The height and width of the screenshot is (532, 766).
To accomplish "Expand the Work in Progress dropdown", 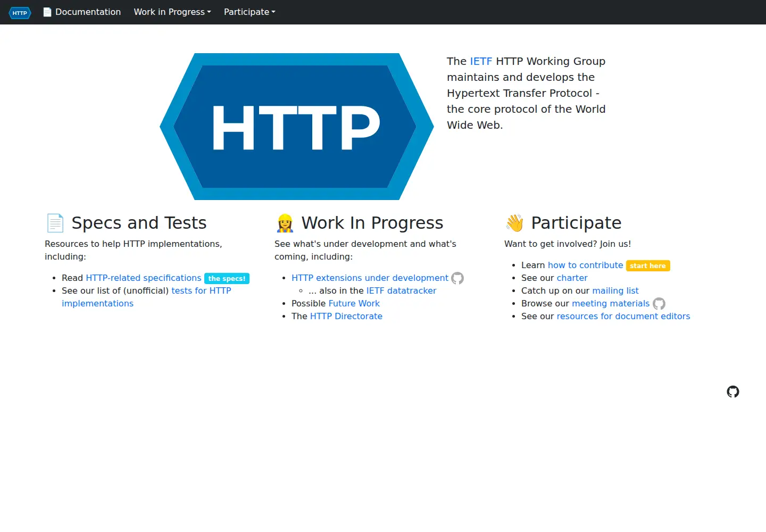I will [172, 12].
